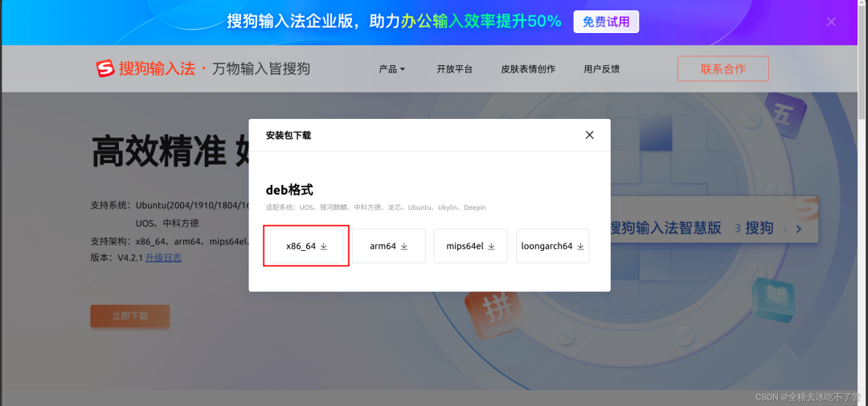Download the x86_64 deb package
This screenshot has width=868, height=406.
306,246
